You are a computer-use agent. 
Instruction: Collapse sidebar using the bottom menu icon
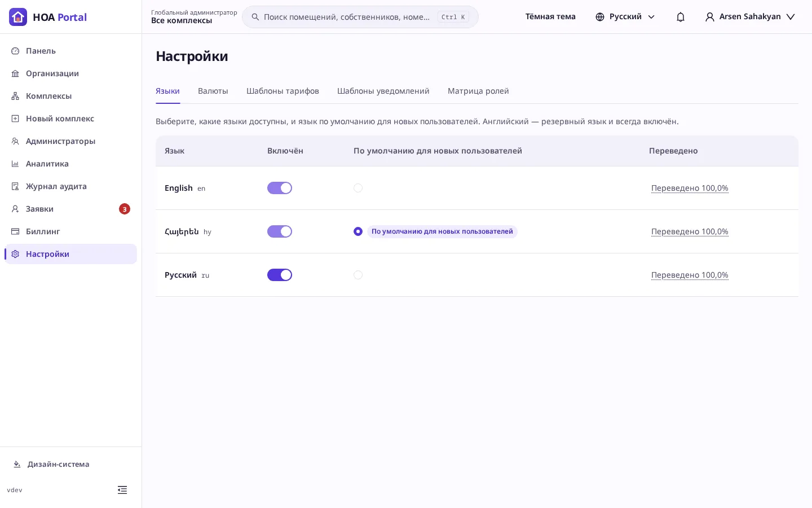[122, 490]
